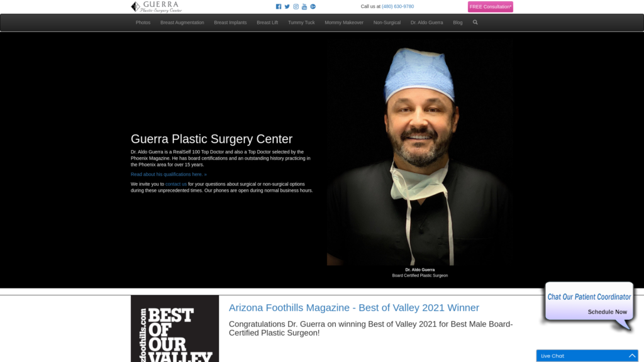Click 'Board Certified Plastic Surgeon' caption

419,276
